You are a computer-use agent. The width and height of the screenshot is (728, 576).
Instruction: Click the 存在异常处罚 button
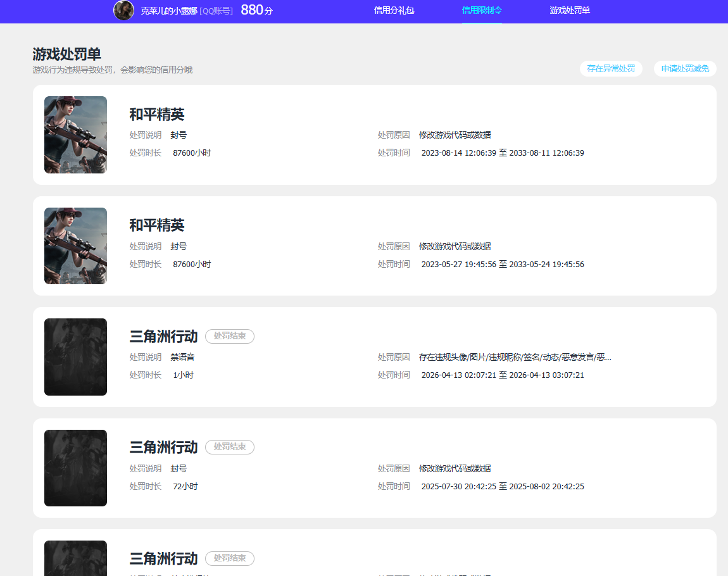coord(611,69)
